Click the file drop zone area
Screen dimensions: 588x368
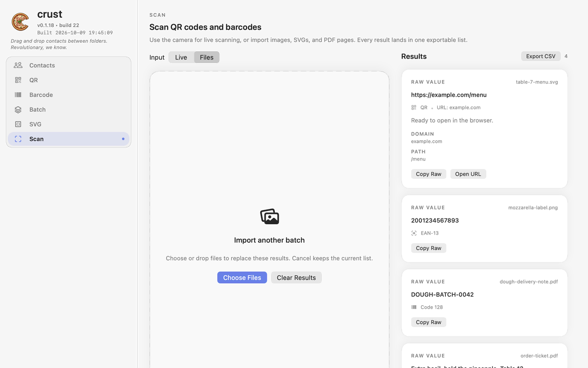[269, 220]
